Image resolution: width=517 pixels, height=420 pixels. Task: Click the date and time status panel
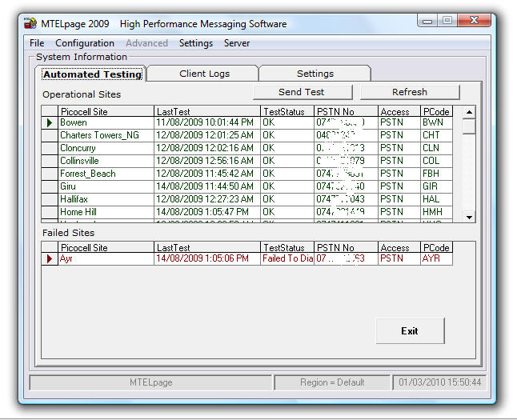439,382
